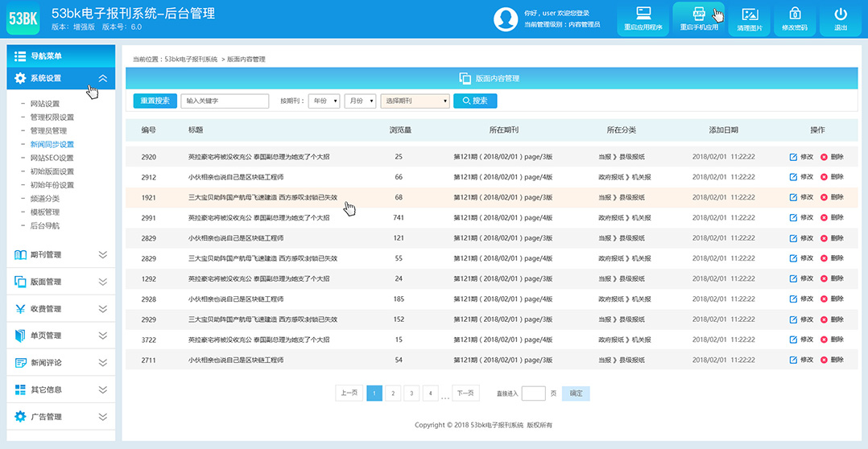Open 初始版面设置 in sidebar
This screenshot has height=449, width=868.
[52, 171]
